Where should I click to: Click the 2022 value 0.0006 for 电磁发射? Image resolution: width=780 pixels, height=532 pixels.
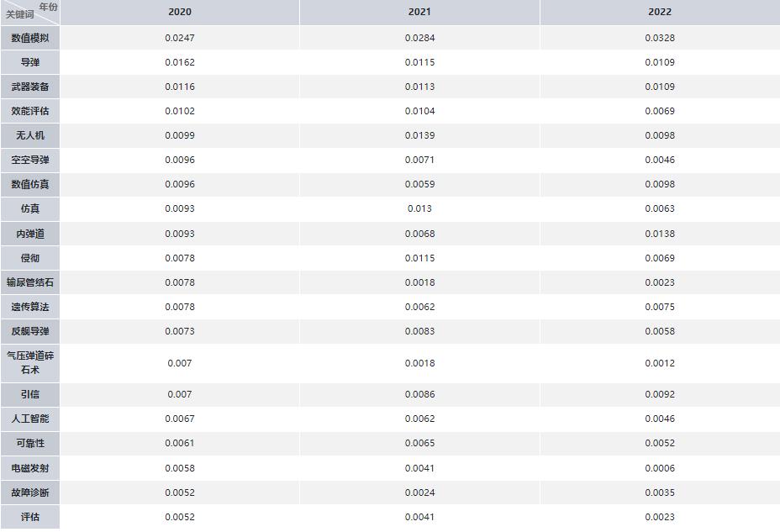[660, 468]
